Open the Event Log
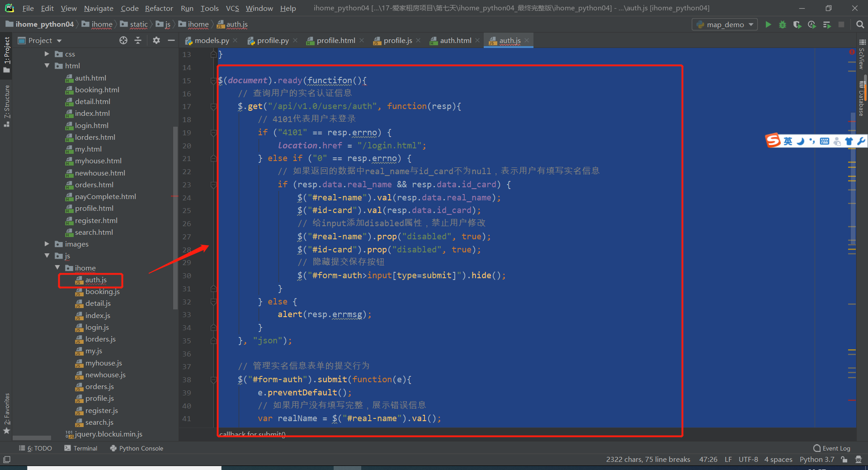The image size is (868, 470). coord(832,448)
